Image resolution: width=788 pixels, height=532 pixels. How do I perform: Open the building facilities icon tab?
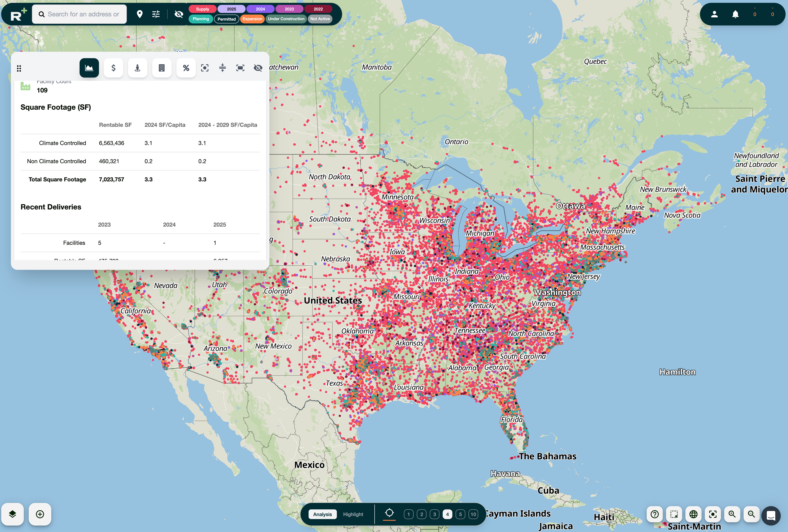tap(162, 68)
